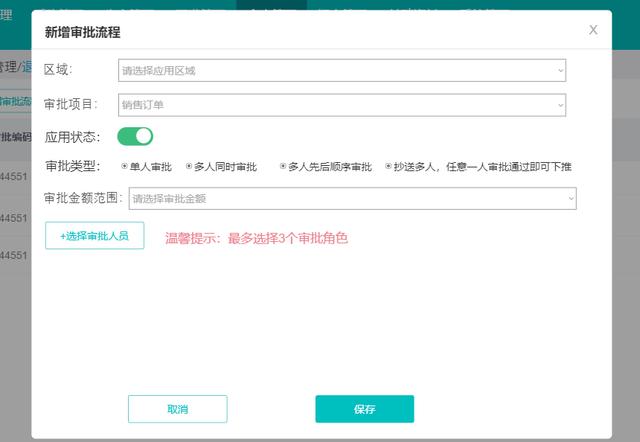The image size is (640, 442).
Task: Click the 审批金额范围 dropdown arrow chevron
Action: click(x=571, y=199)
